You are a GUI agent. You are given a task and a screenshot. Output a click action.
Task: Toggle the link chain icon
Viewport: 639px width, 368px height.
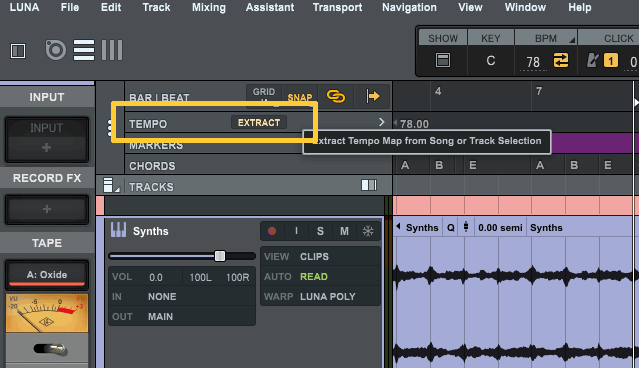[x=336, y=97]
